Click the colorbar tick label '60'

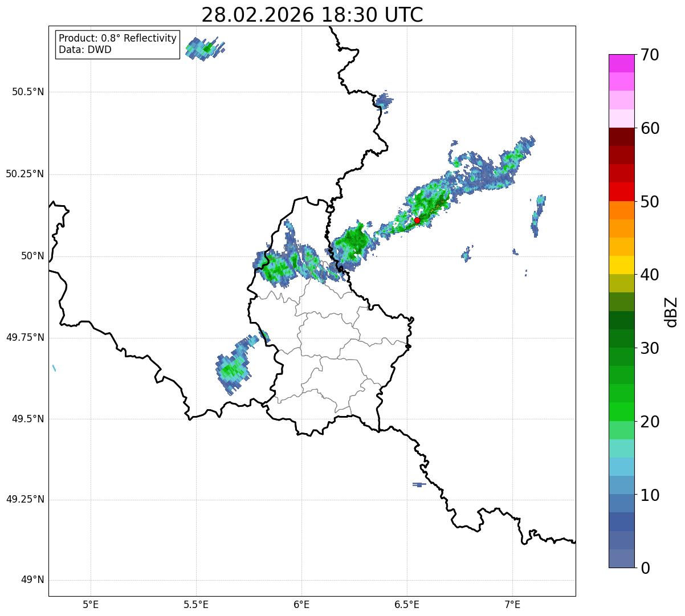tap(650, 128)
